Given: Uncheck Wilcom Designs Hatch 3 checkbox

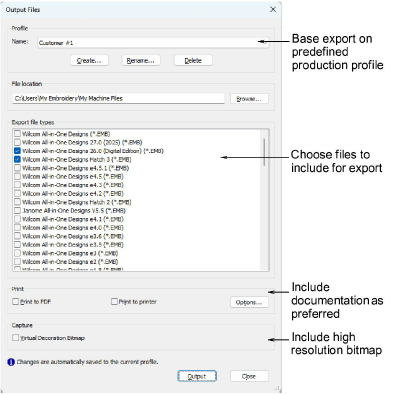Looking at the screenshot, I should click(17, 159).
